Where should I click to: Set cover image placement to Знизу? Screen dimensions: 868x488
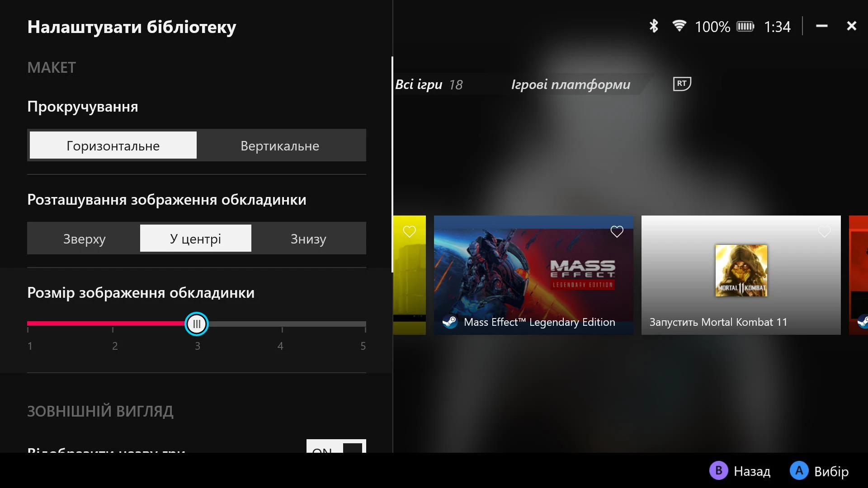click(x=308, y=238)
